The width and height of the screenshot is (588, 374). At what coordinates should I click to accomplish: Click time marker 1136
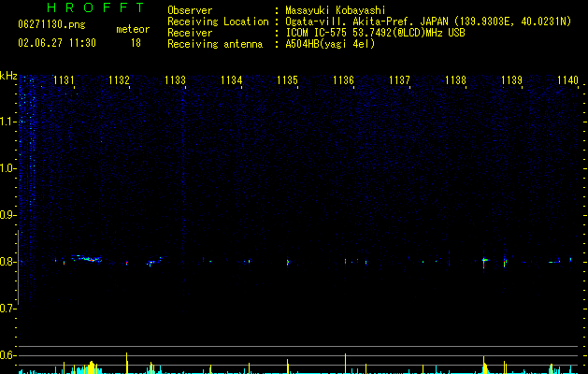click(x=343, y=80)
